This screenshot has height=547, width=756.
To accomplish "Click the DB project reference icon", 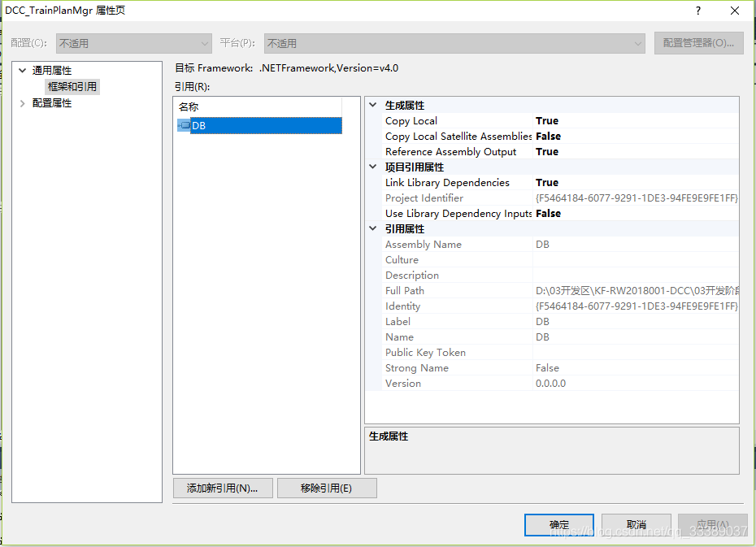I will click(x=184, y=125).
